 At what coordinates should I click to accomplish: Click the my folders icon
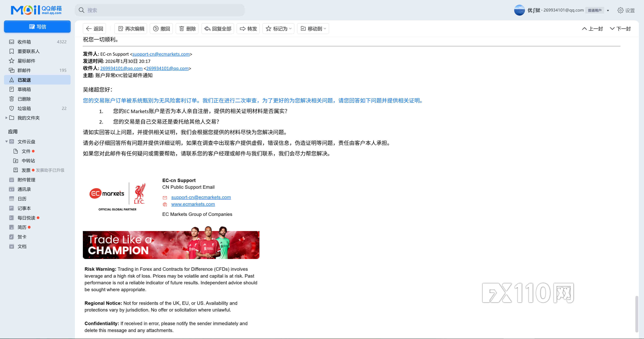12,118
